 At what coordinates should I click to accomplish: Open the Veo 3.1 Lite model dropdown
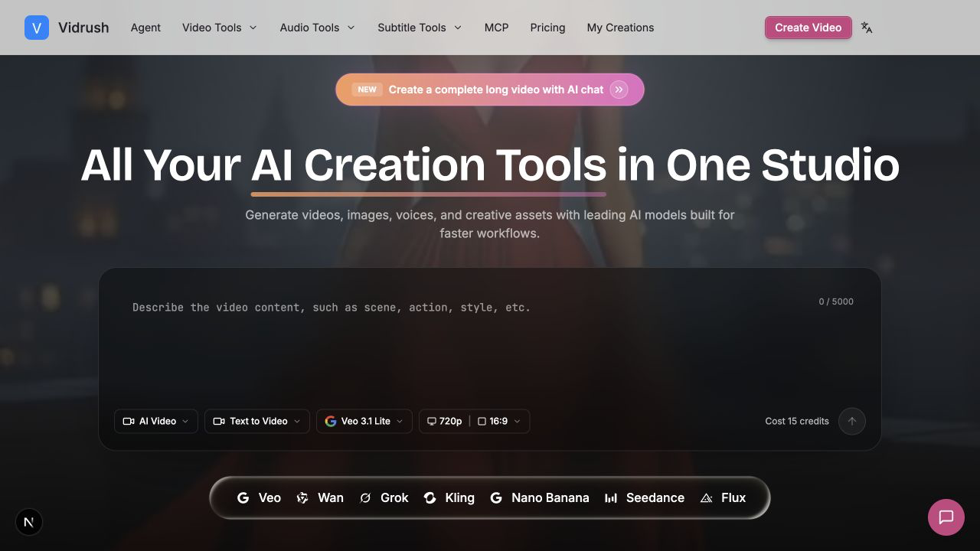pos(364,421)
